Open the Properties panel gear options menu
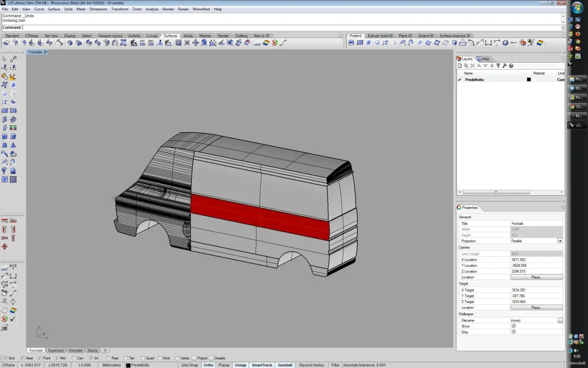The image size is (588, 368). pos(564,208)
